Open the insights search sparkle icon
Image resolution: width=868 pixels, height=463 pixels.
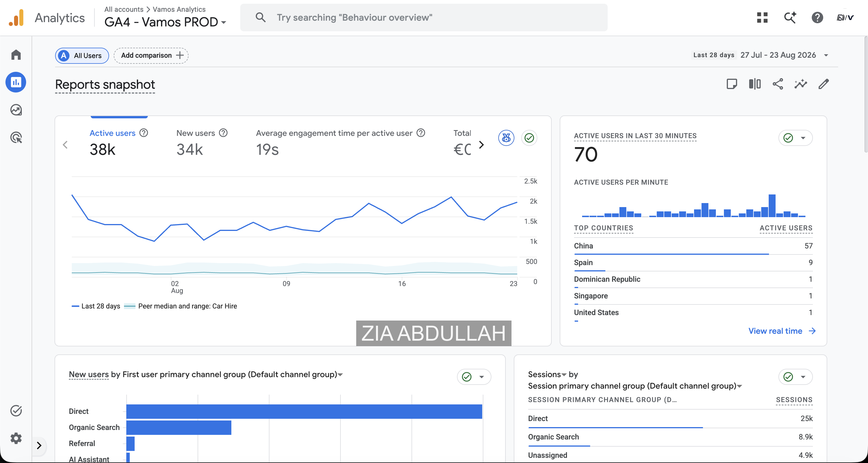pos(790,18)
